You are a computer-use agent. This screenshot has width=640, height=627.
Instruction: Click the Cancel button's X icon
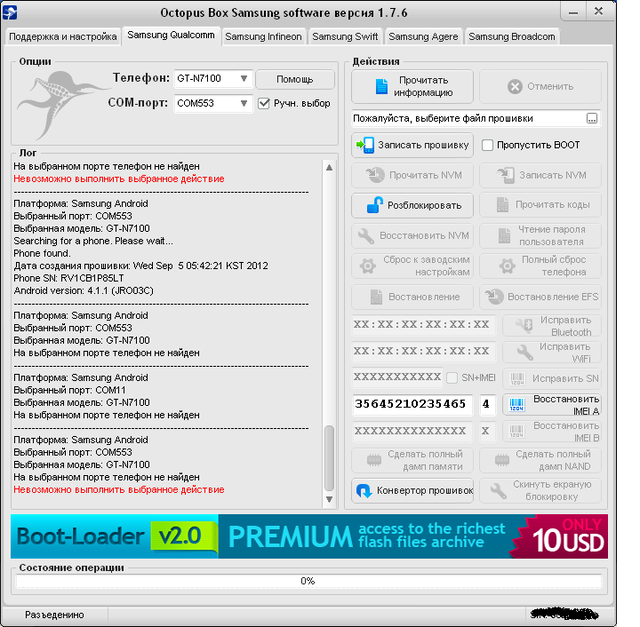point(515,87)
